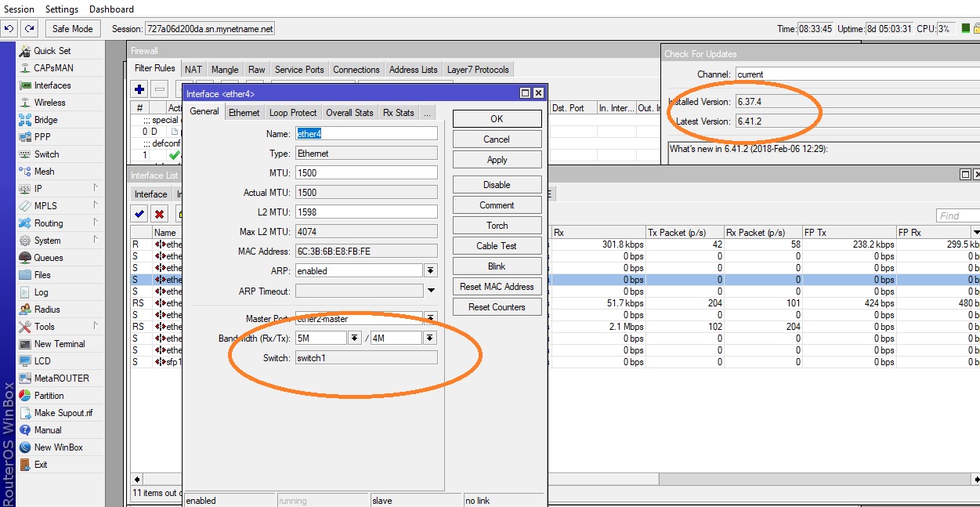
Task: Switch to the NAT tab
Action: coord(193,70)
